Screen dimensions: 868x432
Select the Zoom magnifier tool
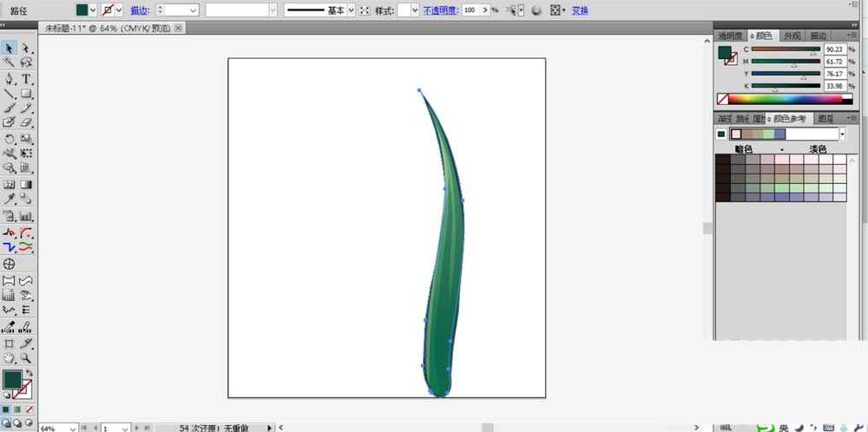click(x=27, y=357)
